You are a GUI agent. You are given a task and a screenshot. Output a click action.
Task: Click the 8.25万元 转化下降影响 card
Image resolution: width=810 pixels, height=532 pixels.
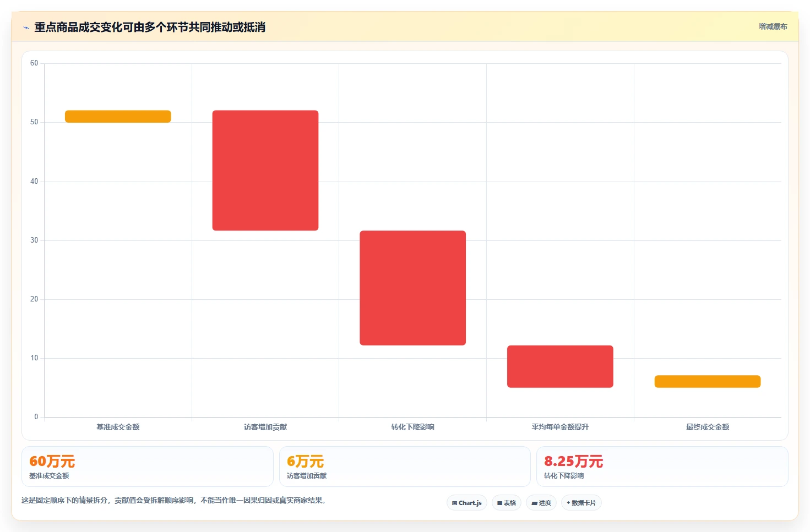(x=662, y=467)
